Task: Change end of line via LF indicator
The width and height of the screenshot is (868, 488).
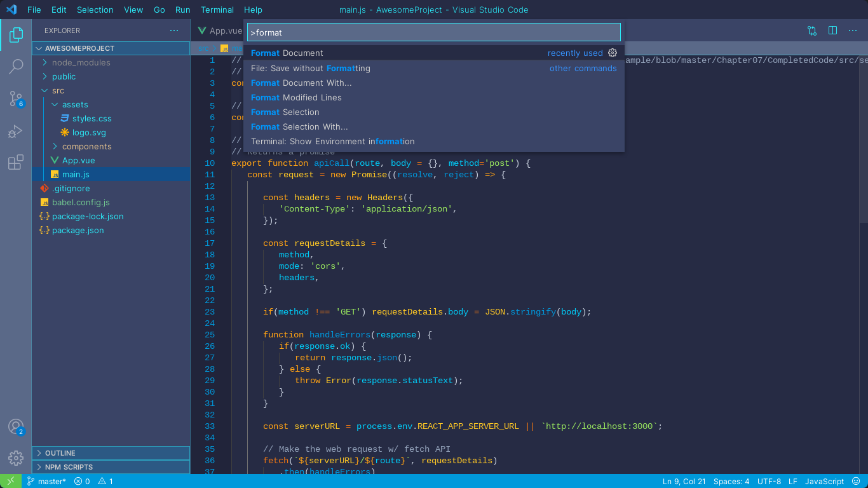Action: point(793,481)
